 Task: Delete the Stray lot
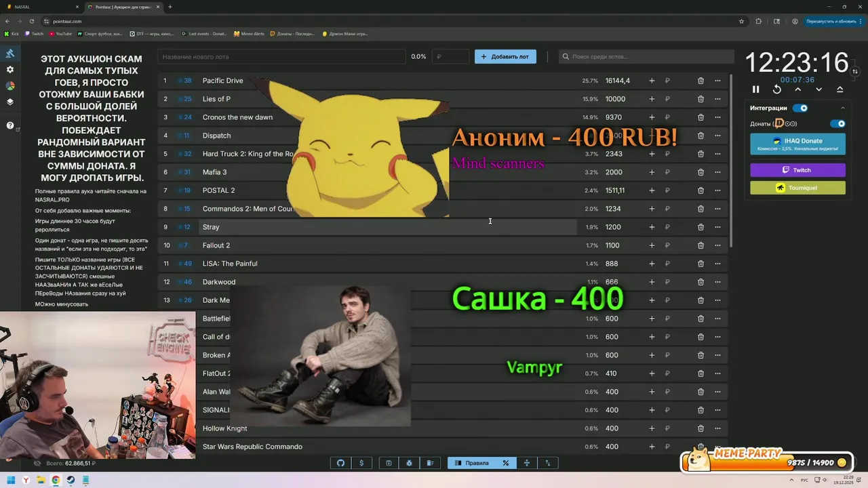(x=701, y=227)
